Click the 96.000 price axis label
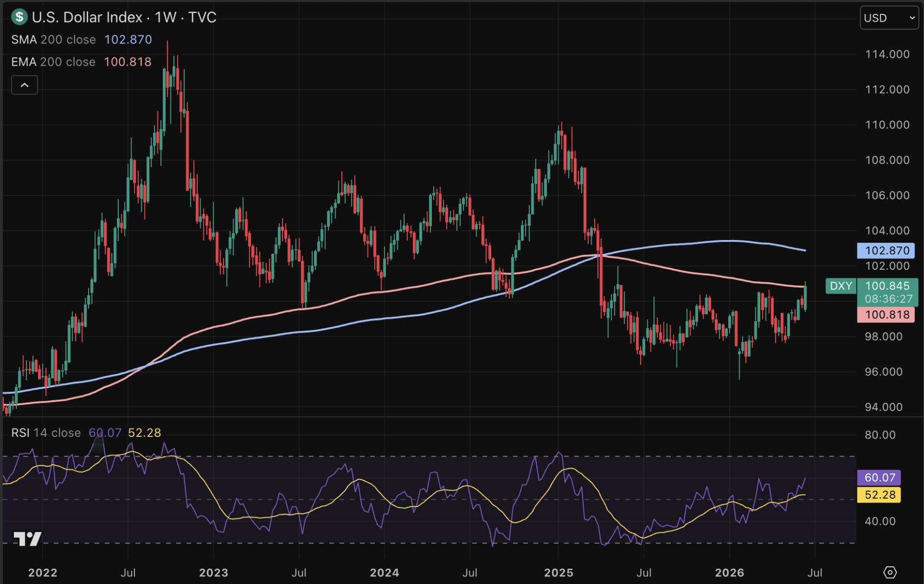Screen dimensions: 924x584 pos(883,371)
